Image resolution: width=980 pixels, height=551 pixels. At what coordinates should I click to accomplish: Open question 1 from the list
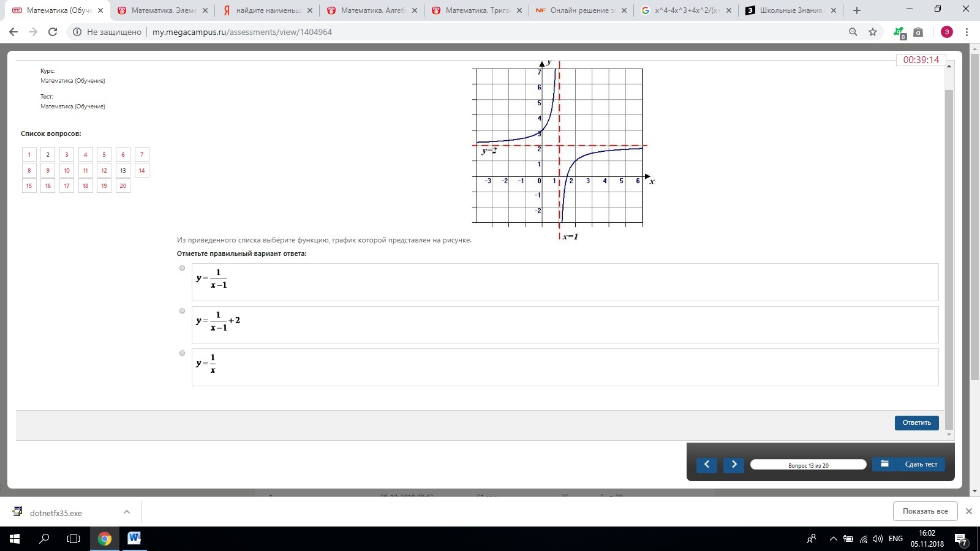29,154
